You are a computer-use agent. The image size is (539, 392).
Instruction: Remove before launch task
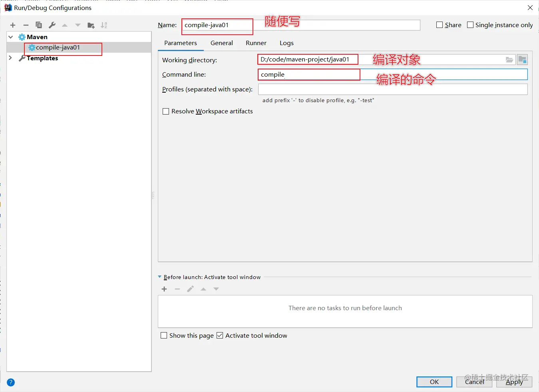(177, 289)
